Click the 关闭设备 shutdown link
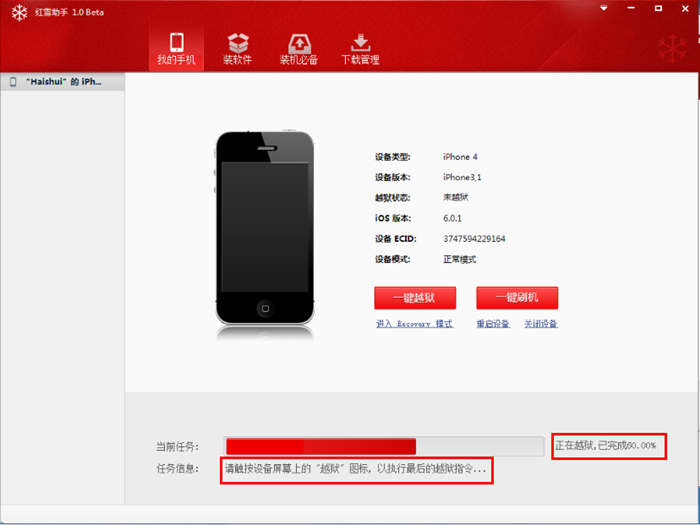The height and width of the screenshot is (525, 700). tap(541, 324)
